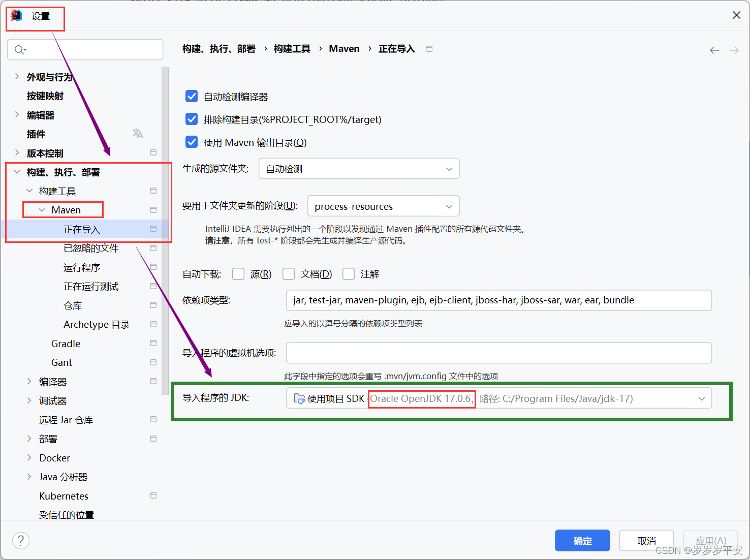Image resolution: width=750 pixels, height=560 pixels.
Task: Click the project-level icon next to 正在导入
Action: pyautogui.click(x=153, y=229)
